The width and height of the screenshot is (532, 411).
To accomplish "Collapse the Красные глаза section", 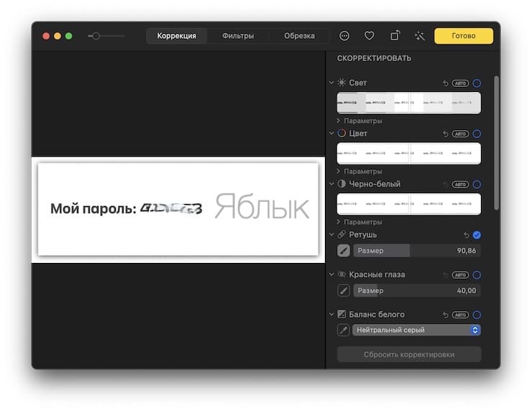I will (x=331, y=274).
